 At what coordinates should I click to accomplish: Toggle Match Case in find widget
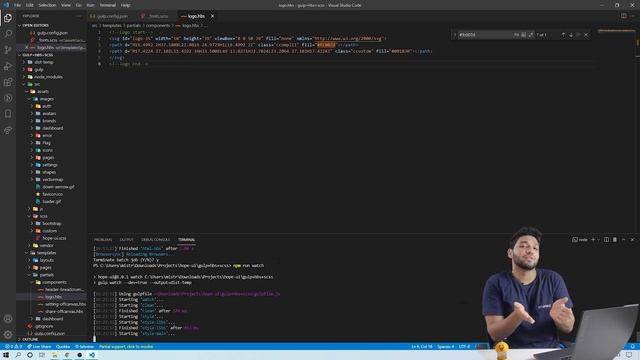(516, 35)
